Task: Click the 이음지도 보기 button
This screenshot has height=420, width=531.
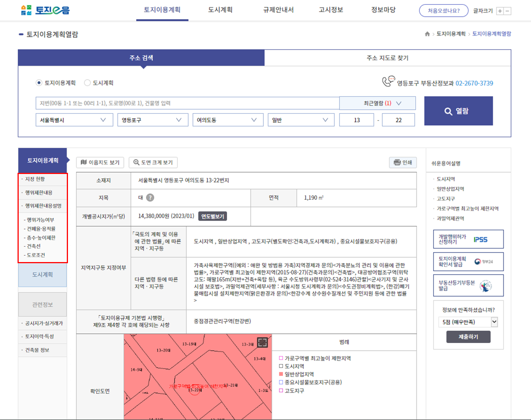Action: pyautogui.click(x=100, y=162)
